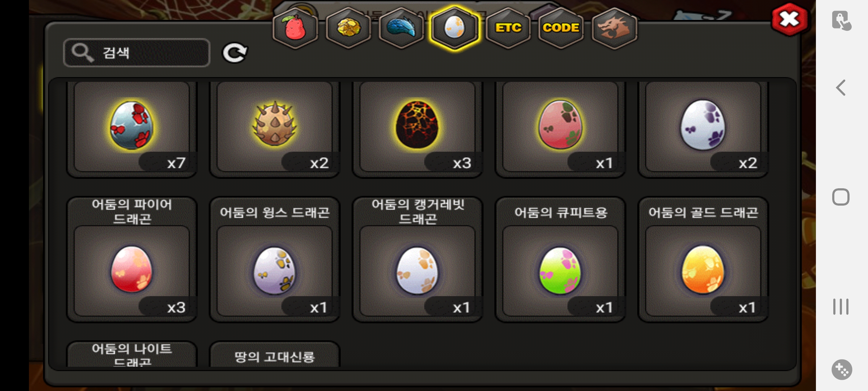Pick the white egg with purple spots
The width and height of the screenshot is (868, 391).
pos(703,127)
